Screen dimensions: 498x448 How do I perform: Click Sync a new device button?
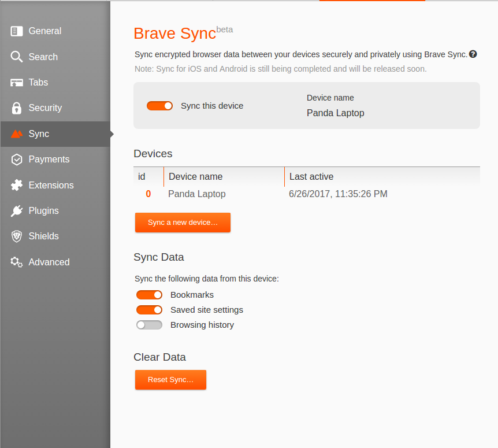(x=183, y=223)
